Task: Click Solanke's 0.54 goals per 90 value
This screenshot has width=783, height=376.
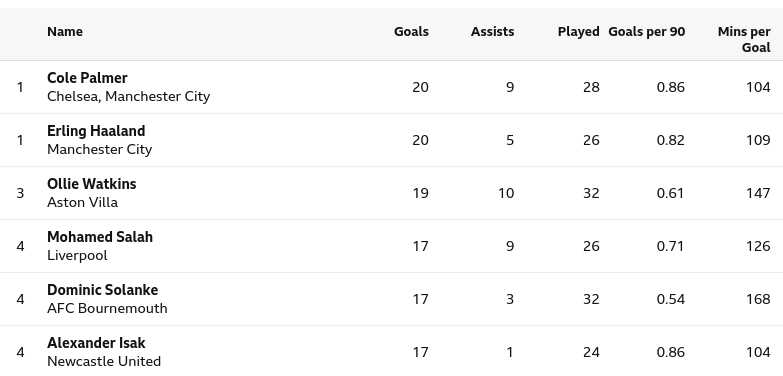Action: pyautogui.click(x=671, y=299)
